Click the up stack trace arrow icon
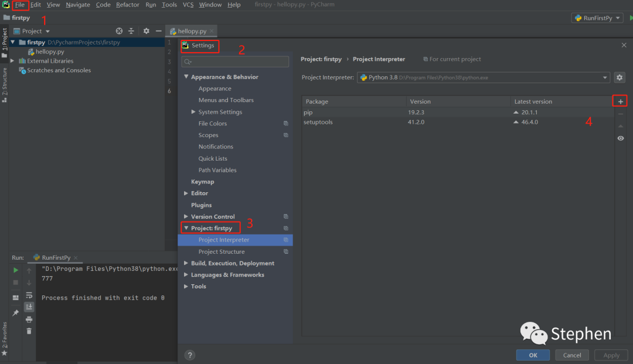This screenshot has height=364, width=633. [29, 270]
